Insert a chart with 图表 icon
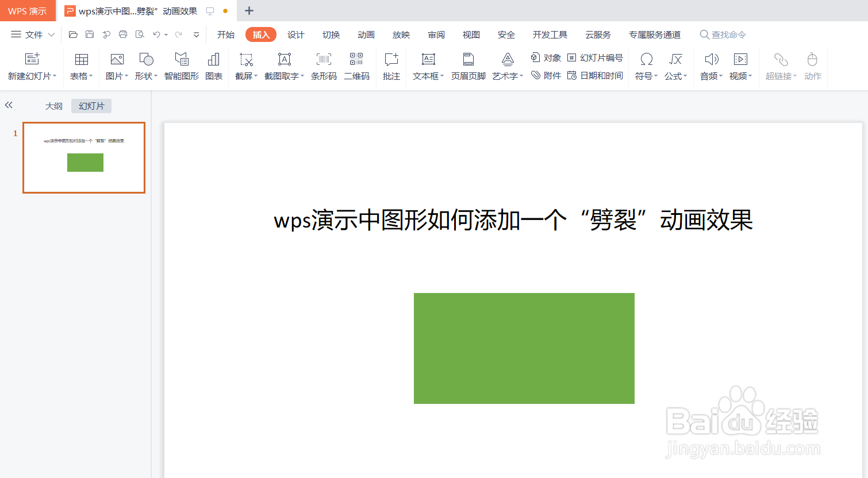 [214, 59]
